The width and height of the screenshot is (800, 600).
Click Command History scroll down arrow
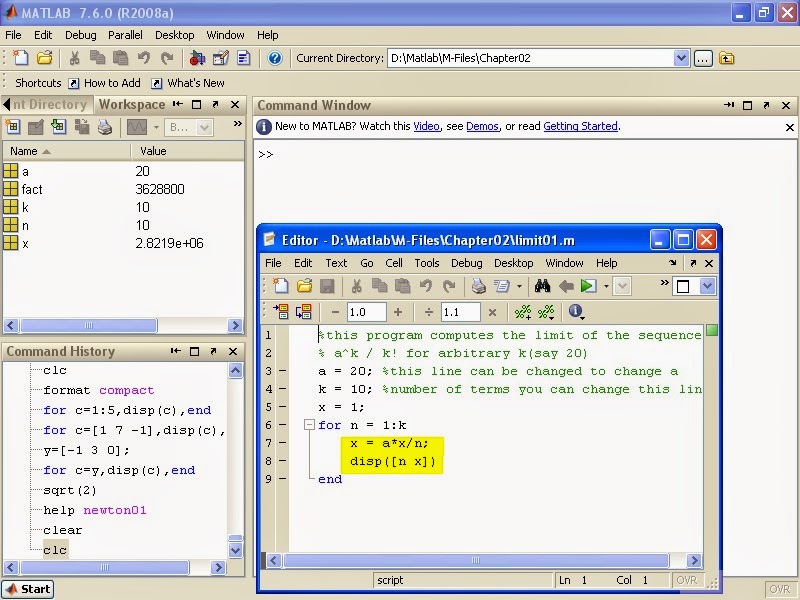point(235,550)
